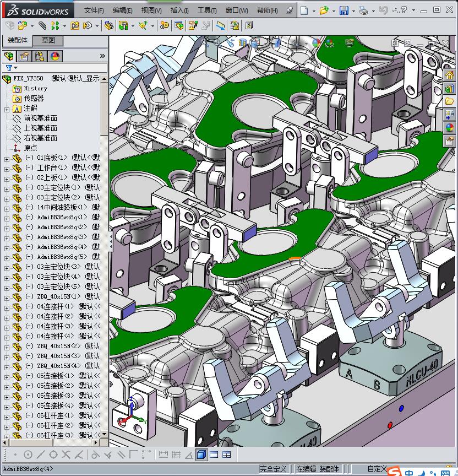Select the Circle sketch tool
The image size is (458, 476).
[28, 455]
